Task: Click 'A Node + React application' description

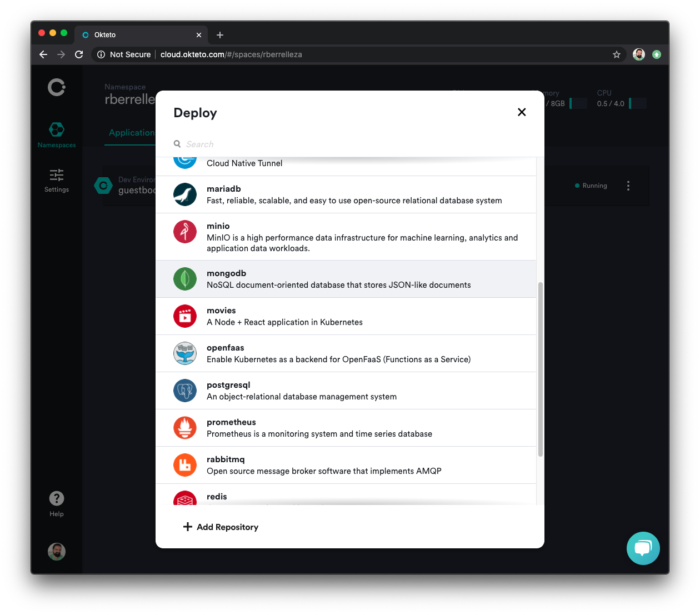Action: [284, 322]
